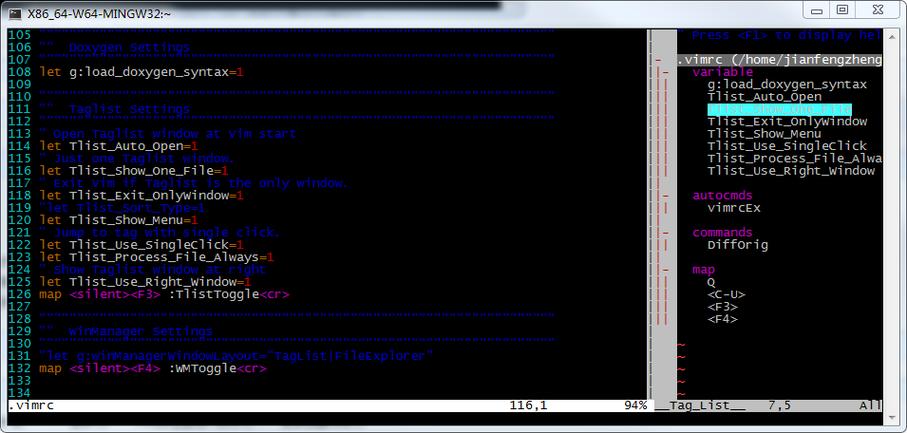
Task: Jump to Tlist_Process_File_Alwa tag in Tag List
Action: 794,158
